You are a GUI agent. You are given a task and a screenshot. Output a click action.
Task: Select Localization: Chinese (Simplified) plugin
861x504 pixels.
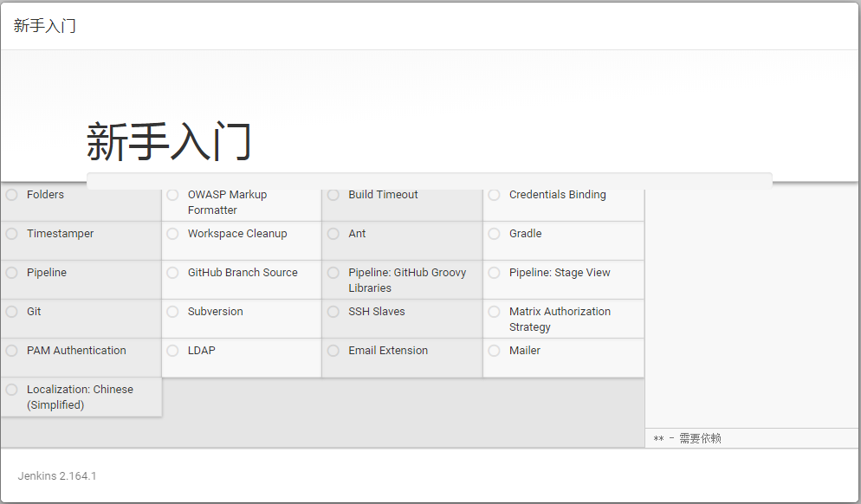click(x=81, y=397)
